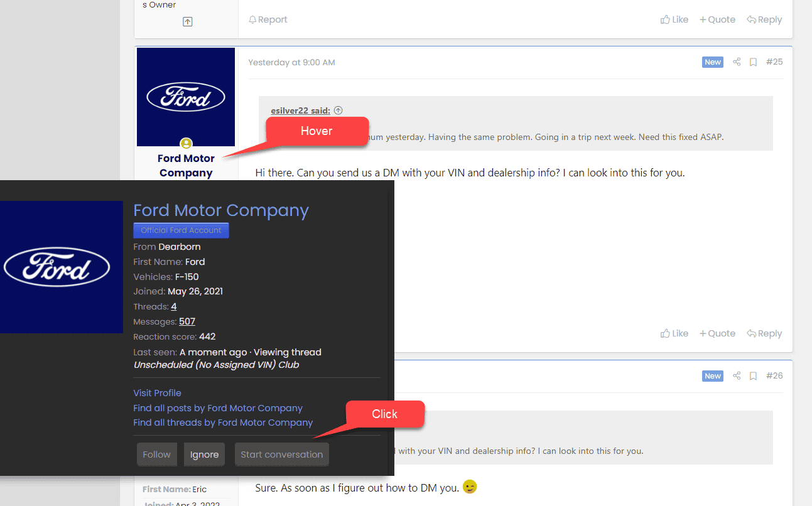Viewport: 812px width, 506px height.
Task: Click the arrow icon beside "esilver22 said:"
Action: pyautogui.click(x=338, y=110)
